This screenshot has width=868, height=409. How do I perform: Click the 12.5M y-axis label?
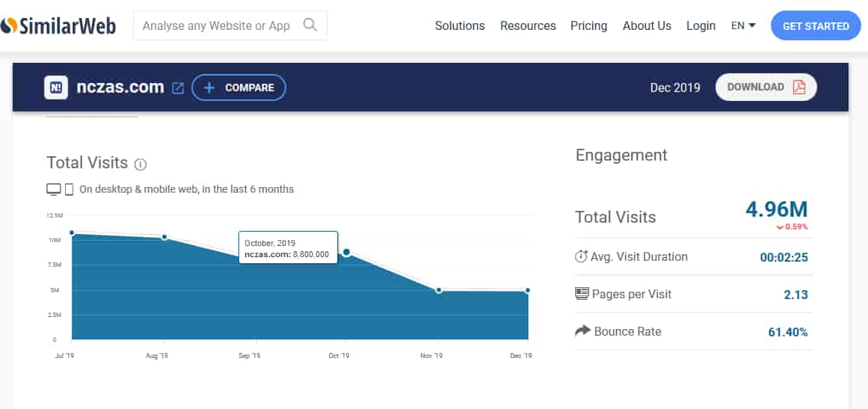55,215
